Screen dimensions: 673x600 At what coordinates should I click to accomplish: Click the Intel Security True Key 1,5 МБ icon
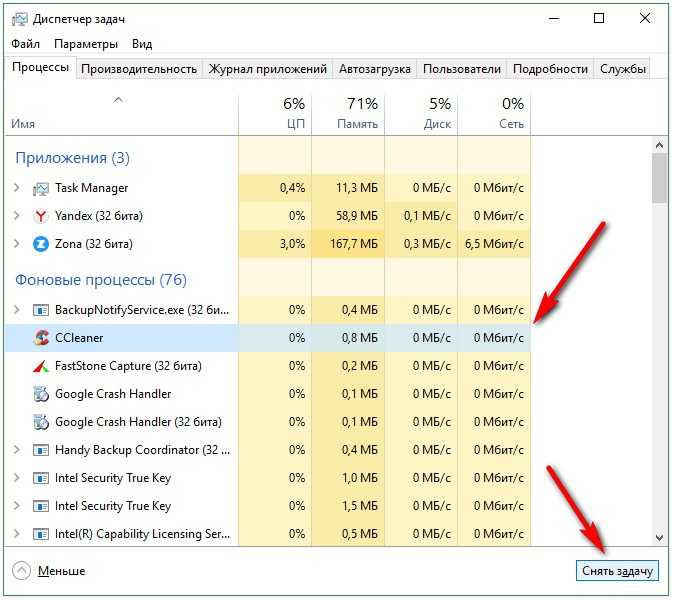click(x=41, y=506)
